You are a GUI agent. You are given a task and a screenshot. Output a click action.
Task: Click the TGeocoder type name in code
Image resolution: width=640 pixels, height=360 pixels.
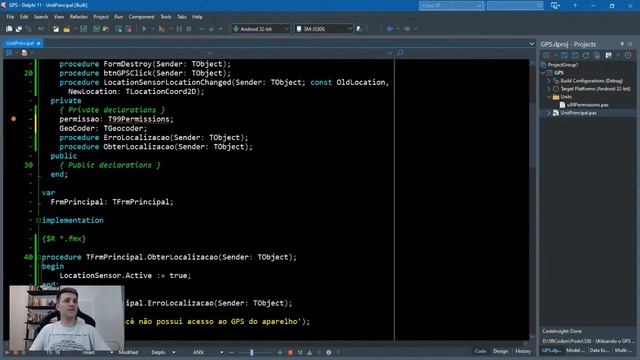point(123,128)
